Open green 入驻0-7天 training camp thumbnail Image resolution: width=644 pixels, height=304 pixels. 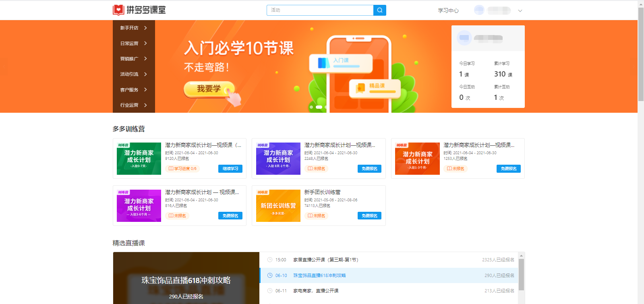tap(139, 159)
